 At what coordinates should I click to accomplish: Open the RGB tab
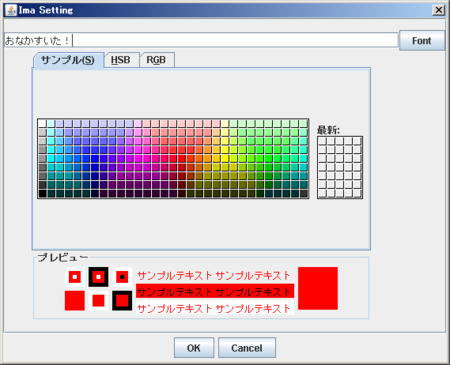click(x=156, y=60)
